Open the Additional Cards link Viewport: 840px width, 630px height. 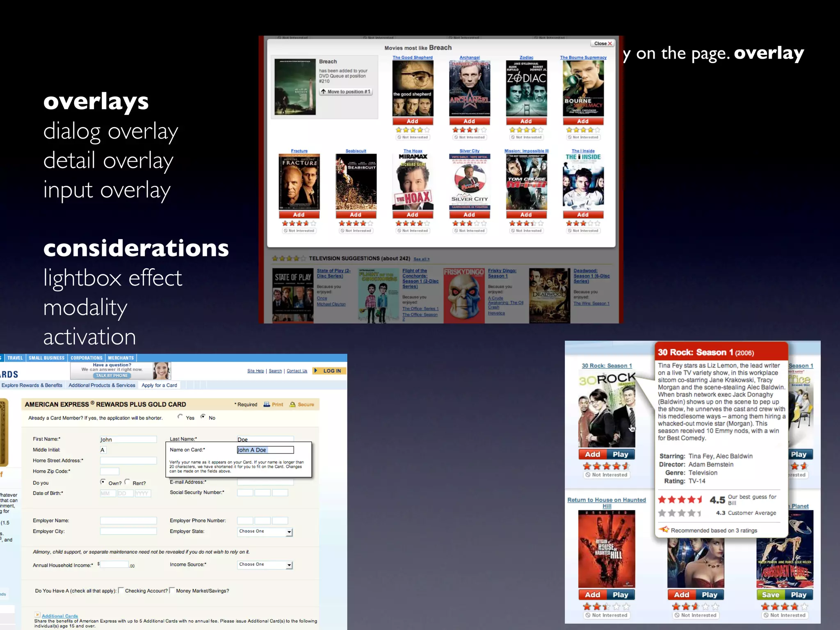click(x=60, y=616)
